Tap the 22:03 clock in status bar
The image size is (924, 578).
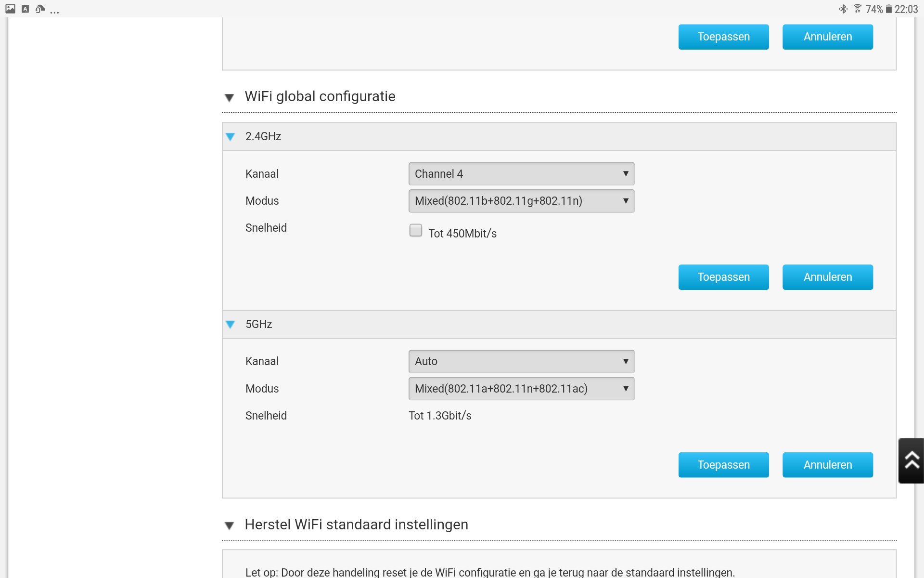(x=906, y=9)
